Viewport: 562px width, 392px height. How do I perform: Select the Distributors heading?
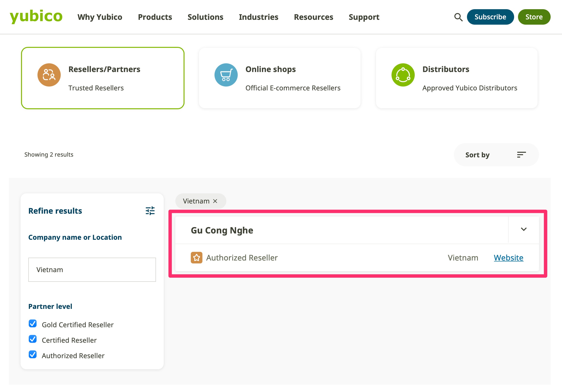click(446, 69)
